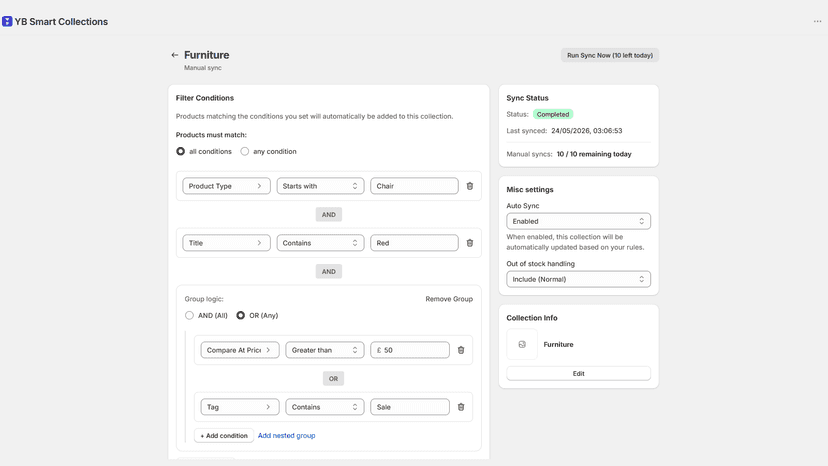828x466 pixels.
Task: Click the 'Group logic:' label
Action: (204, 299)
